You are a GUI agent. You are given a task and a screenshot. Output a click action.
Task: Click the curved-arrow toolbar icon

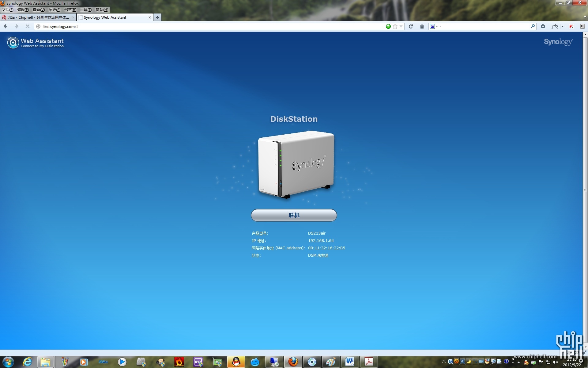tap(555, 26)
